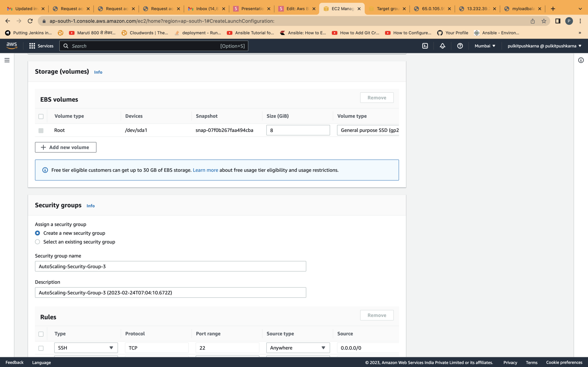This screenshot has width=588, height=367.
Task: Open the info panel icon on right
Action: [581, 60]
